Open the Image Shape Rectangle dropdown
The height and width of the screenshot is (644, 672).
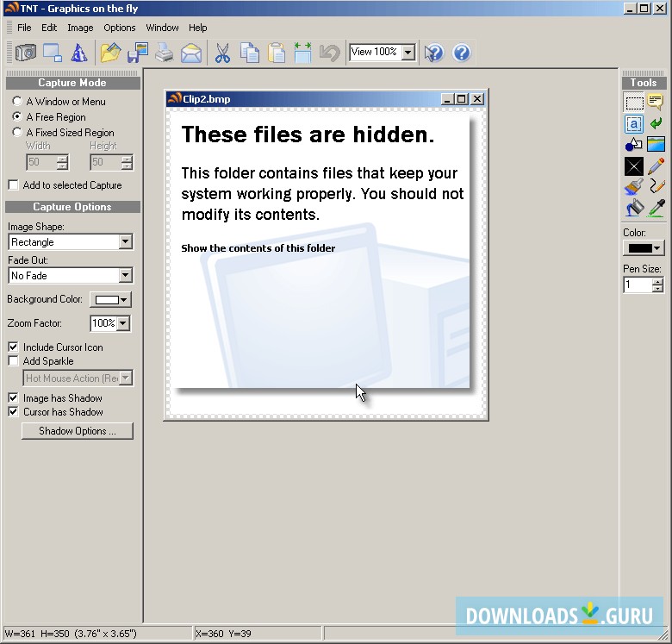[125, 241]
